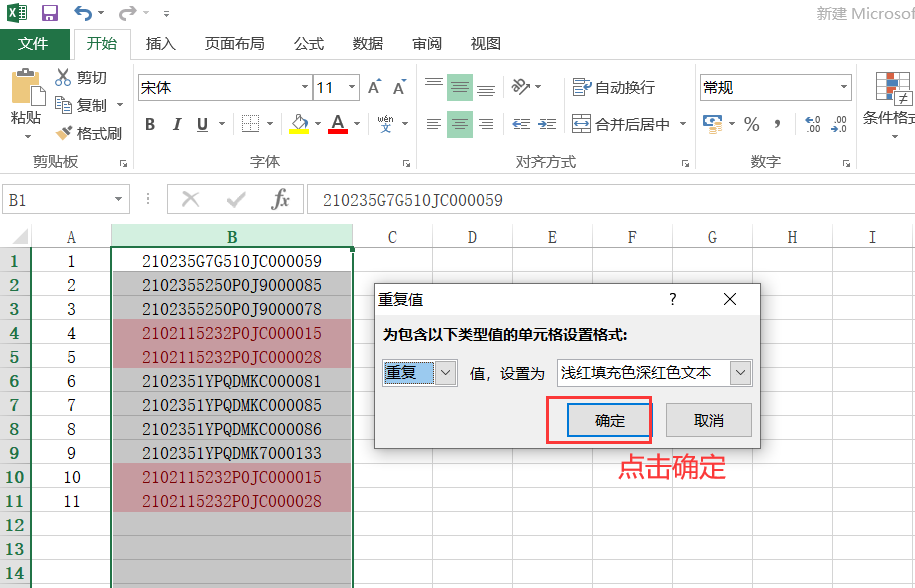Open the font size 11 dropdown

(x=352, y=88)
